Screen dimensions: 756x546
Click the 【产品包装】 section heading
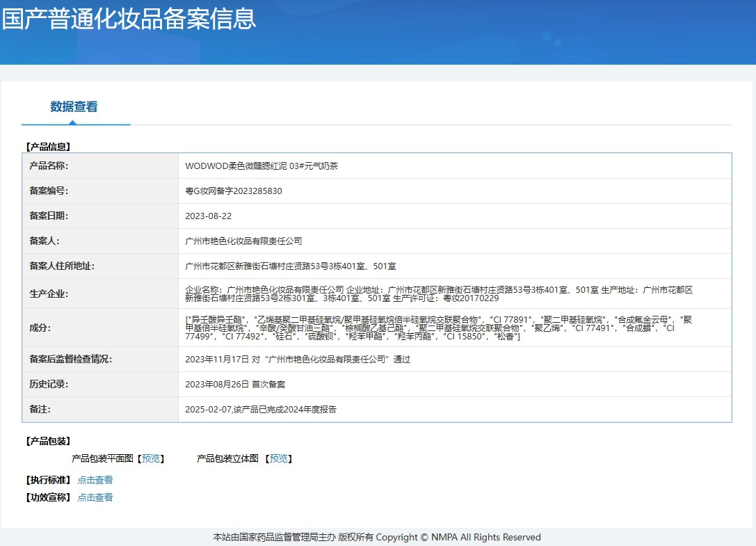[48, 442]
